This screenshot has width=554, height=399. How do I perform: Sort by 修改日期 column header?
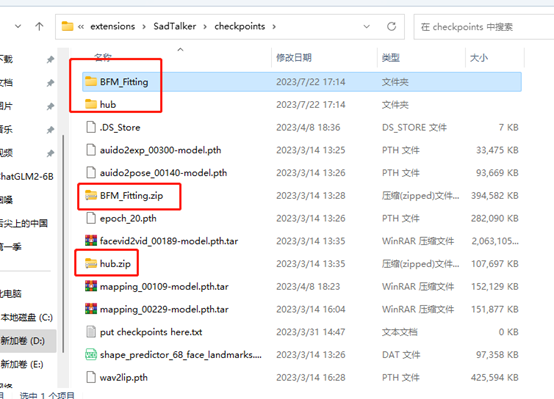tap(294, 58)
